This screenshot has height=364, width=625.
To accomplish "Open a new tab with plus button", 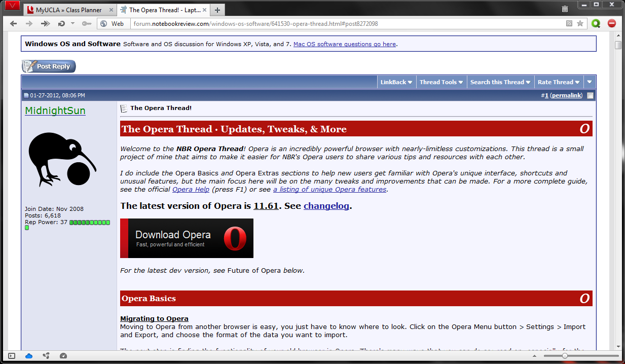I will pyautogui.click(x=217, y=10).
